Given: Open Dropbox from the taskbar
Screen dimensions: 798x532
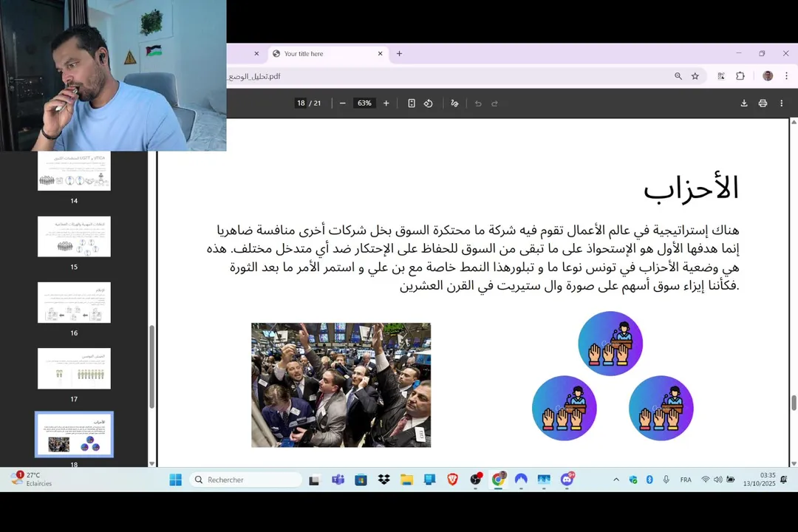Looking at the screenshot, I should pyautogui.click(x=383, y=480).
